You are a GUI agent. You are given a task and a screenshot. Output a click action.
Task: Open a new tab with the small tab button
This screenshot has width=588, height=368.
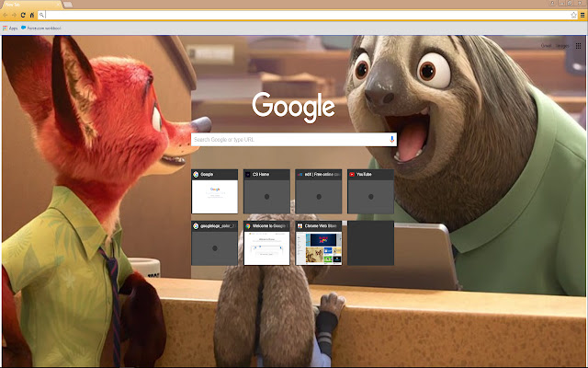68,5
